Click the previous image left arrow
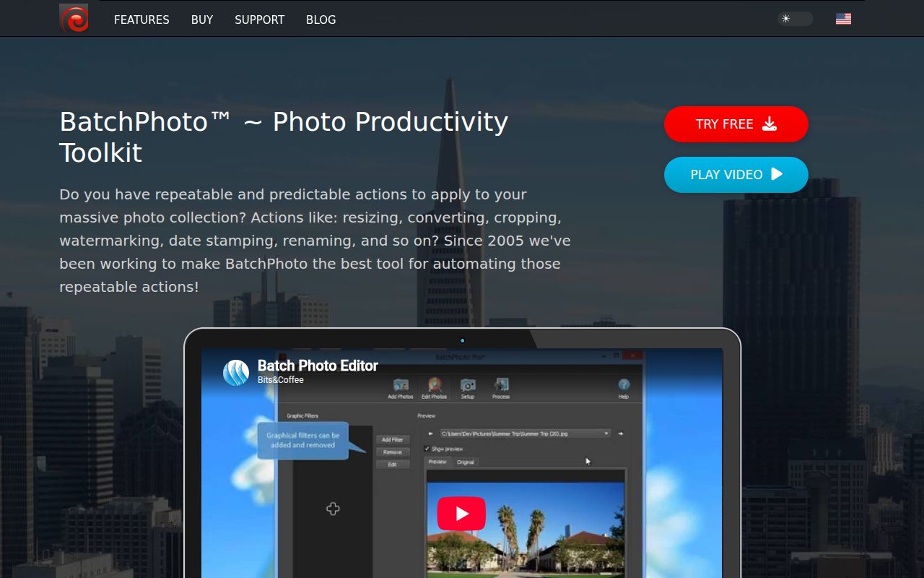924x578 pixels. click(x=430, y=433)
